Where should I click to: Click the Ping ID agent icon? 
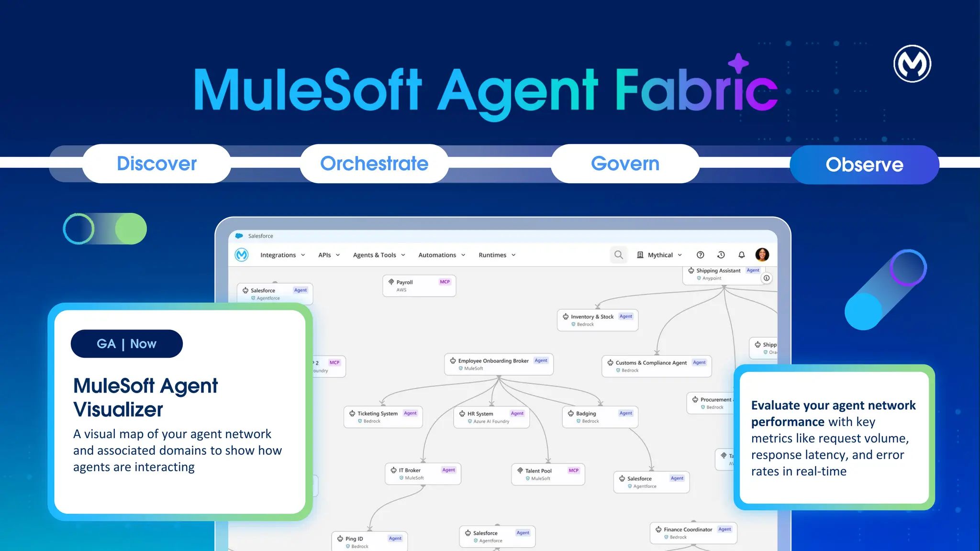point(340,539)
